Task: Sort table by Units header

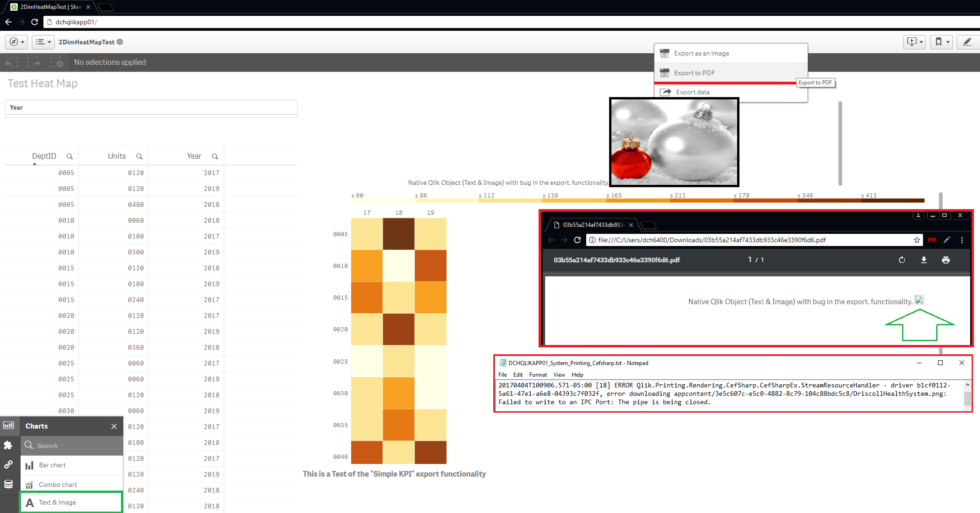Action: [117, 156]
